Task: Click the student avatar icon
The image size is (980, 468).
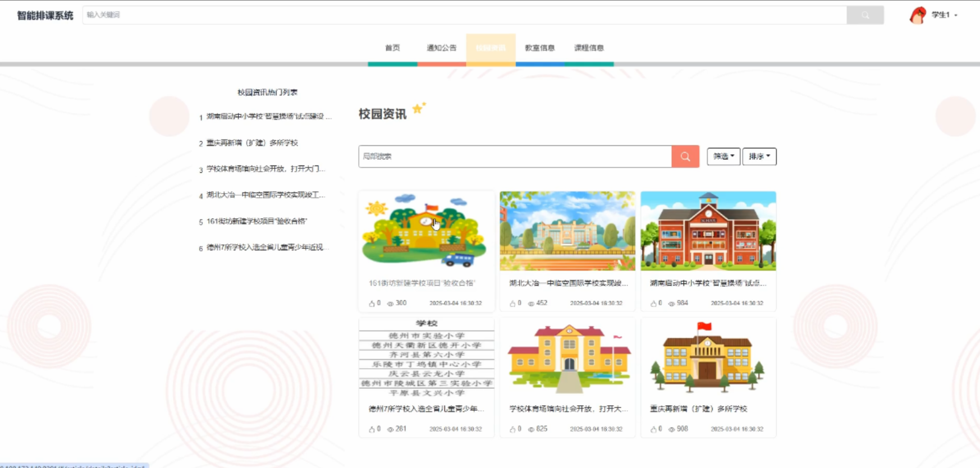Action: (x=918, y=15)
